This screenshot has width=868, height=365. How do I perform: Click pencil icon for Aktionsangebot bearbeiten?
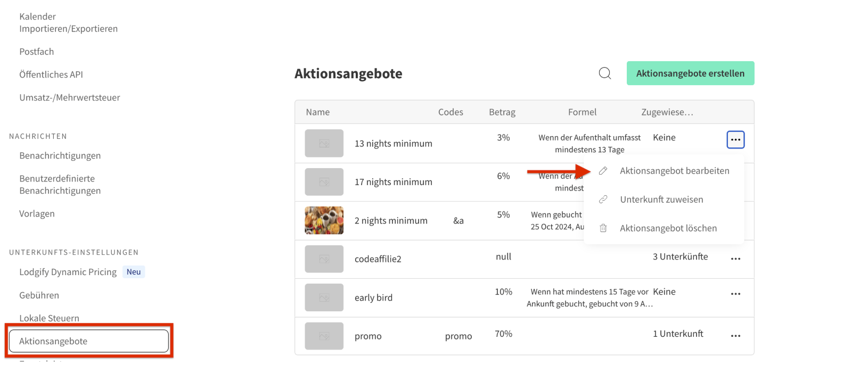603,171
